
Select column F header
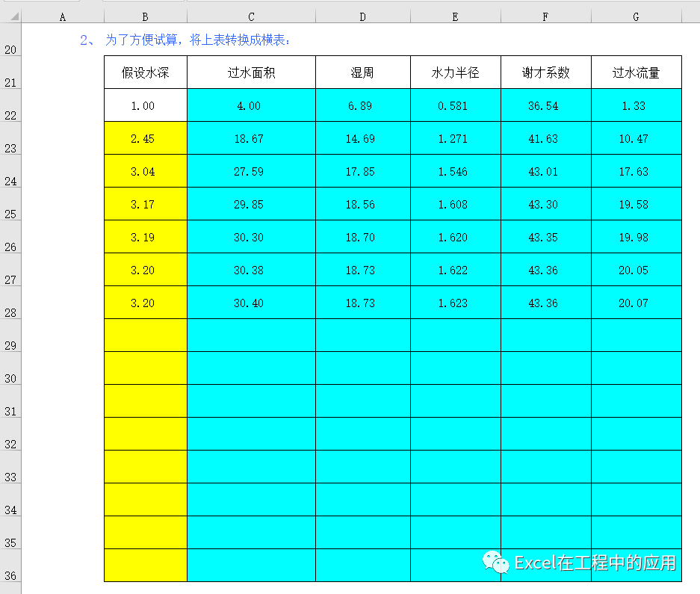[546, 17]
